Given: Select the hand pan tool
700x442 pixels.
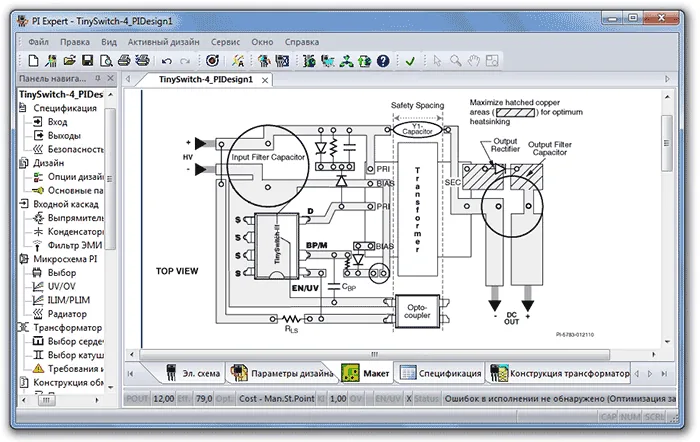Looking at the screenshot, I should point(474,61).
